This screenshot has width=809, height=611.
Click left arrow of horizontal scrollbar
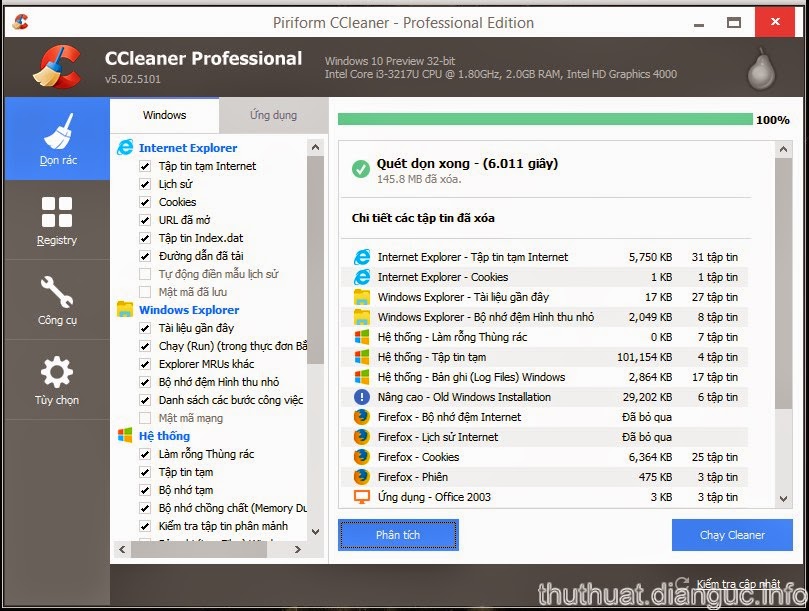(122, 550)
